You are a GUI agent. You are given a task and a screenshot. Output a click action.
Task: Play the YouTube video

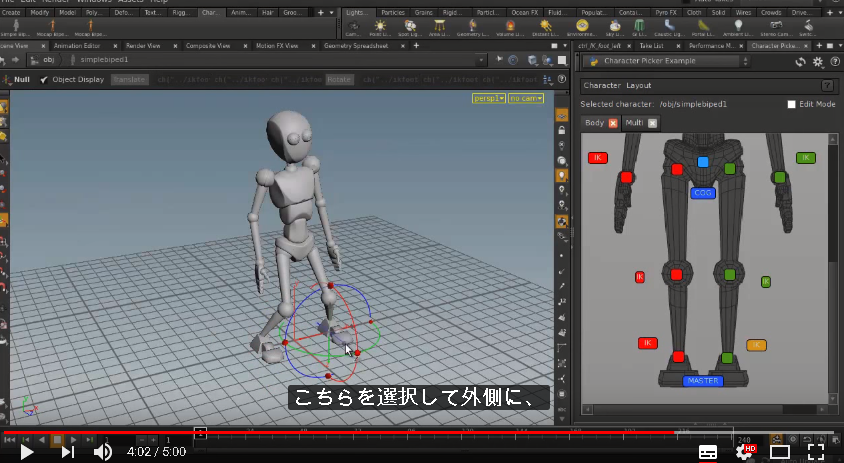click(x=26, y=452)
